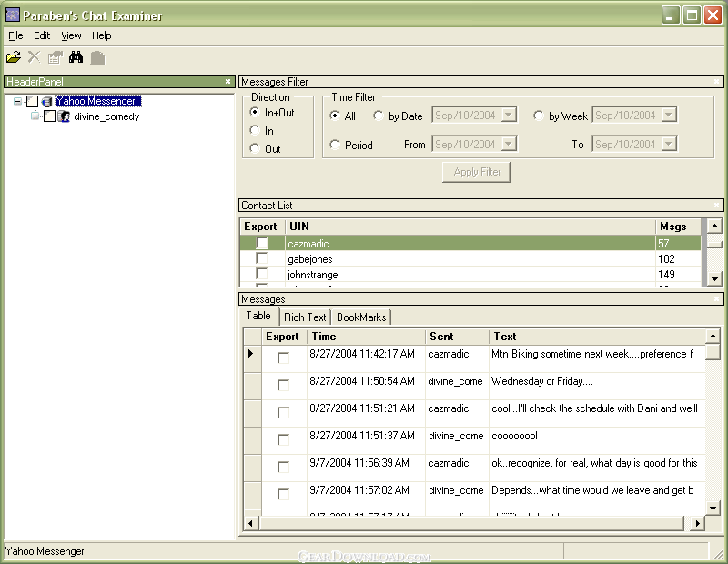
Task: Switch to the Table tab
Action: click(x=258, y=316)
